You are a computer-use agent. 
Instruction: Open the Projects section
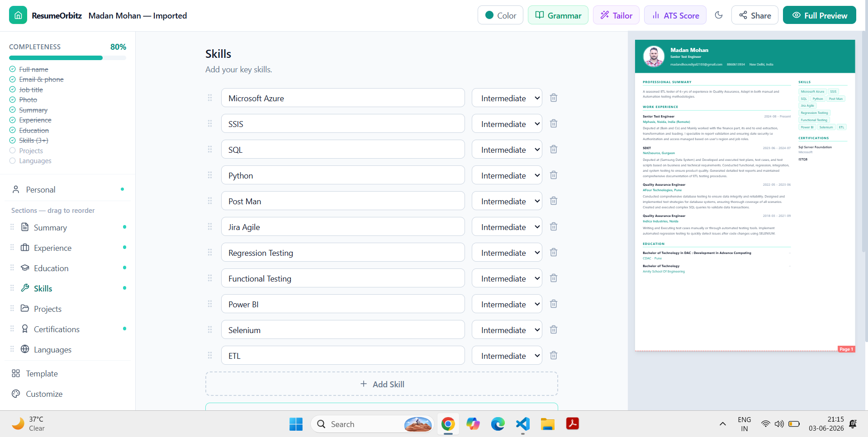67,309
